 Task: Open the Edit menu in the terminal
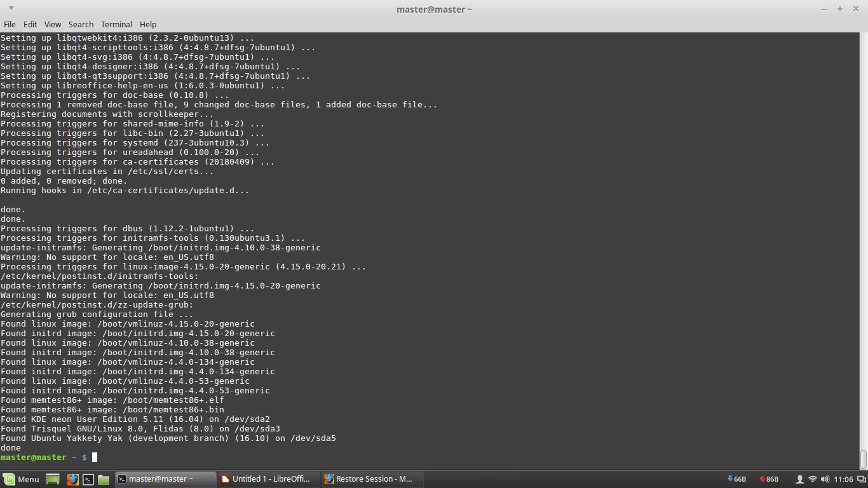pos(29,24)
